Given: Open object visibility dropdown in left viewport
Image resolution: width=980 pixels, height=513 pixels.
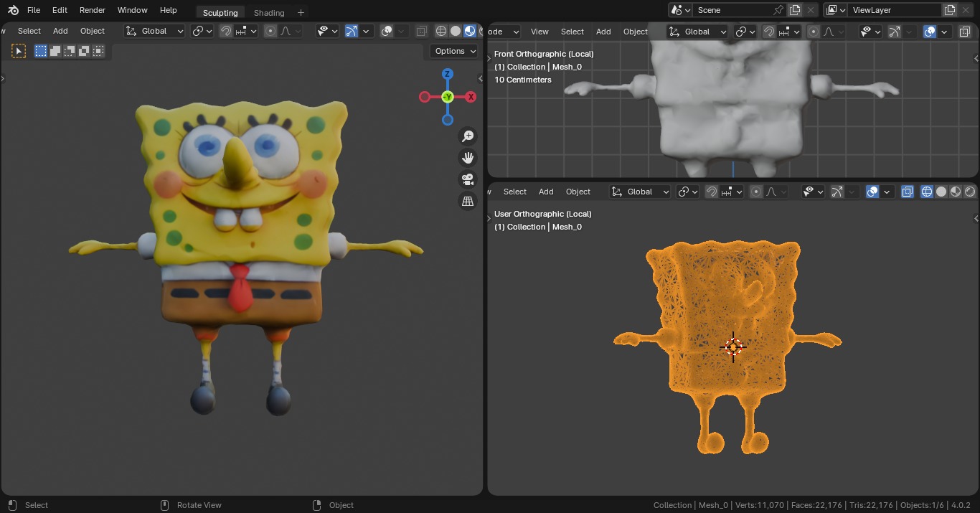Looking at the screenshot, I should tap(327, 31).
